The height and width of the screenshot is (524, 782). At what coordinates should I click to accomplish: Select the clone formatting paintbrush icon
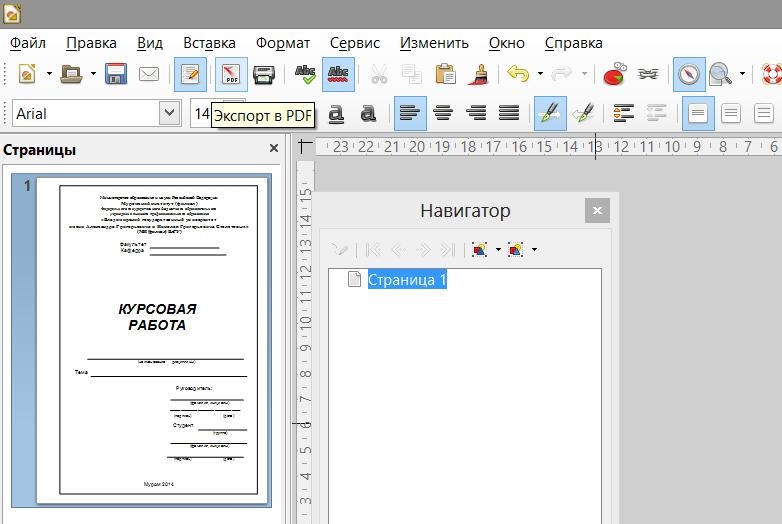coord(480,74)
